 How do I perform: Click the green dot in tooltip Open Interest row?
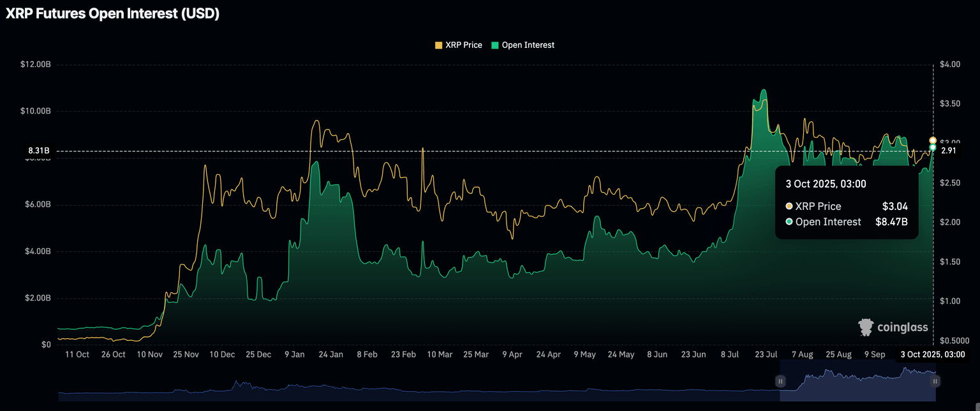coord(789,221)
